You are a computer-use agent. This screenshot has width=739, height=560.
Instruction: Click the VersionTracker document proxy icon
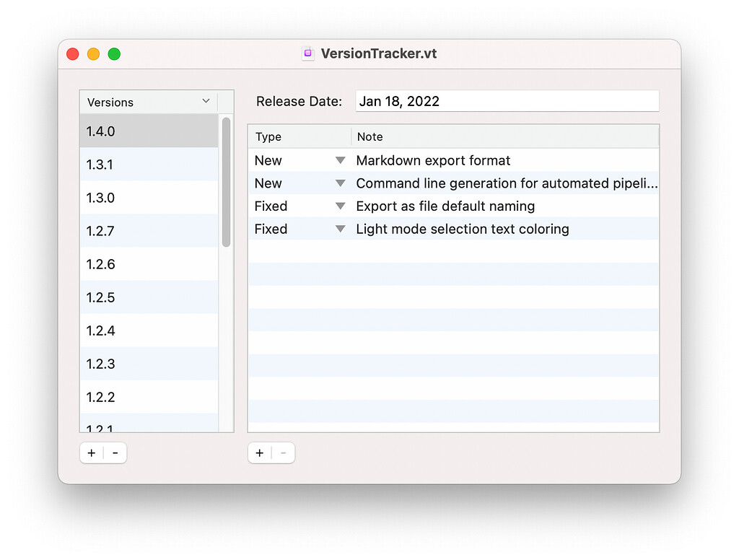308,53
